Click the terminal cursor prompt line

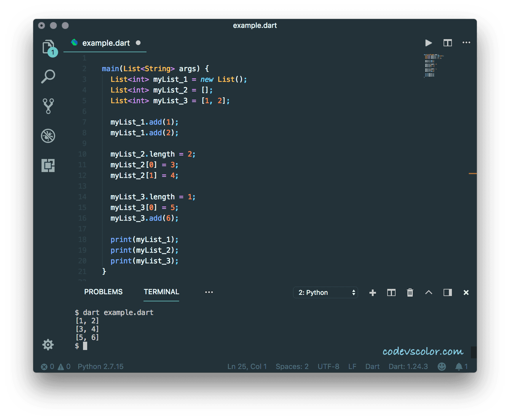click(x=81, y=346)
